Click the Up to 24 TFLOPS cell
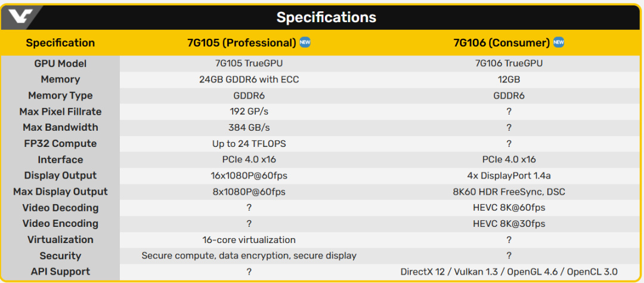 249,143
